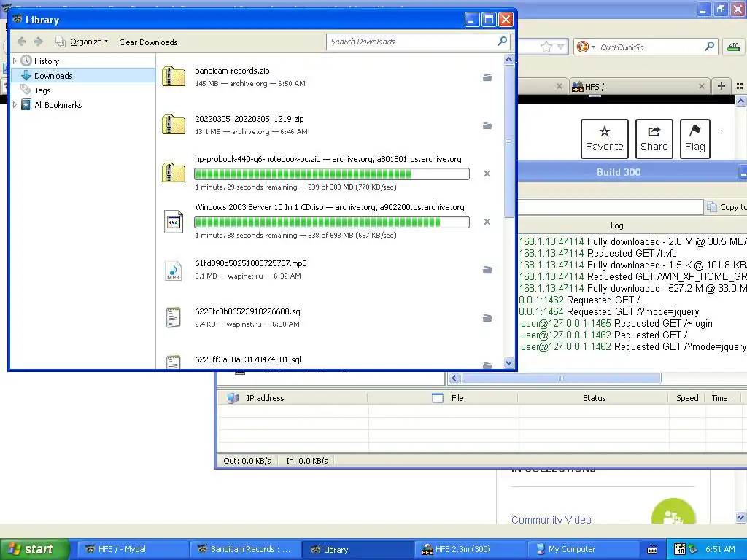Click the tab groups grid icon
Screen dimensions: 747x560
740,86
